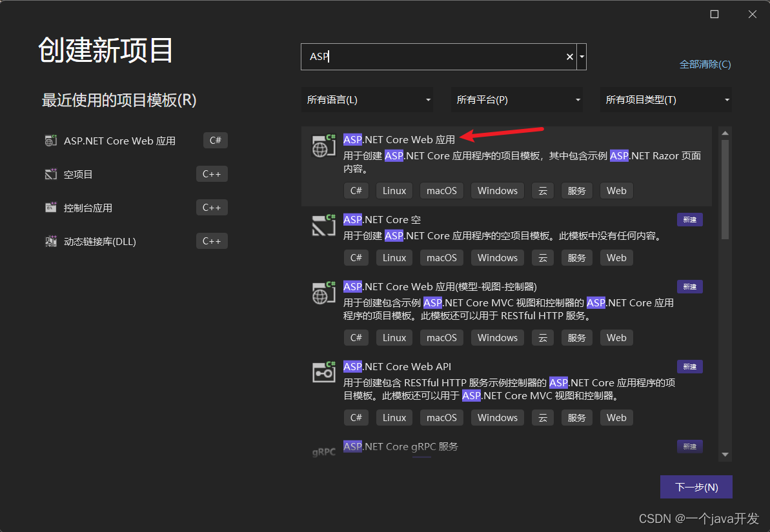
Task: Open the 所有语言(L) language filter dropdown
Action: 368,99
